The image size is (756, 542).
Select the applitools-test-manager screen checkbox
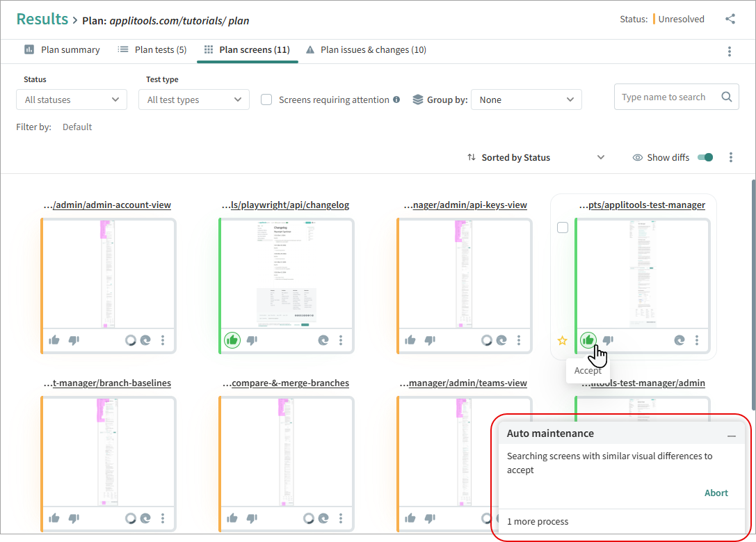click(563, 228)
